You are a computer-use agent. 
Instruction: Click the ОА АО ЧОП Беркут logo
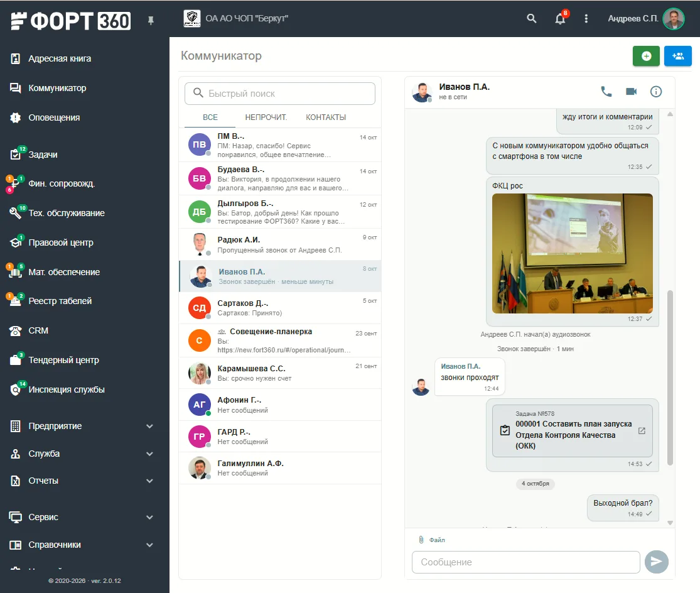click(192, 18)
